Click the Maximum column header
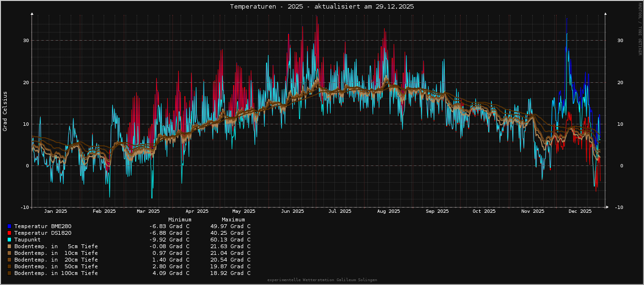 click(233, 219)
